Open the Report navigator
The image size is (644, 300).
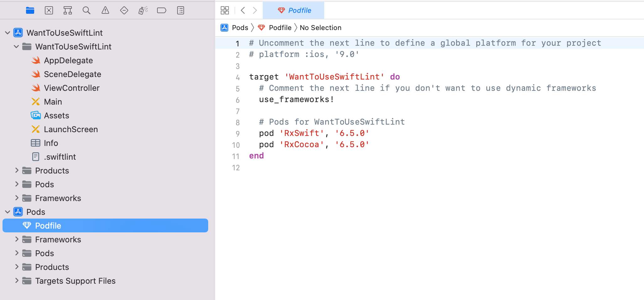181,10
